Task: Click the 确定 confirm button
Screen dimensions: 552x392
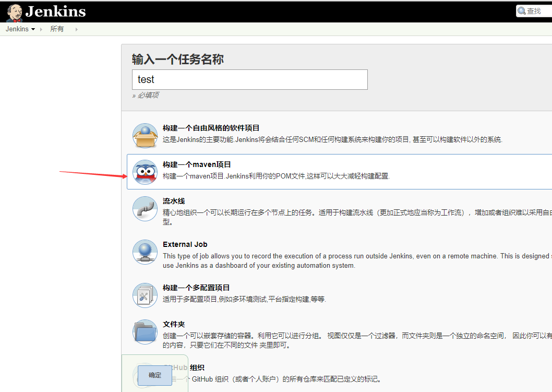Action: click(155, 375)
